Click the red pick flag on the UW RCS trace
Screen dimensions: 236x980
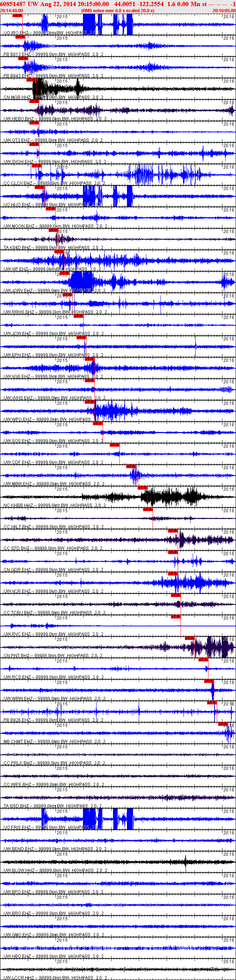click(x=203, y=660)
